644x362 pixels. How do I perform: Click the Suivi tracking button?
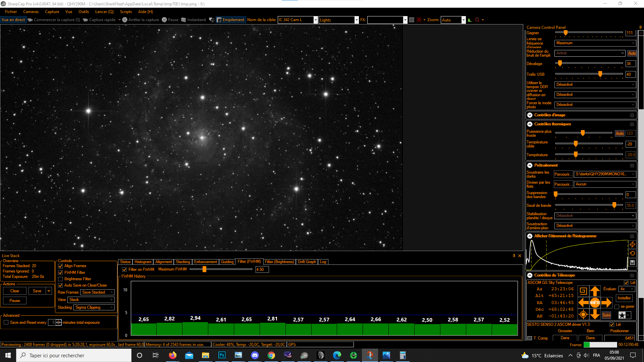pyautogui.click(x=606, y=315)
